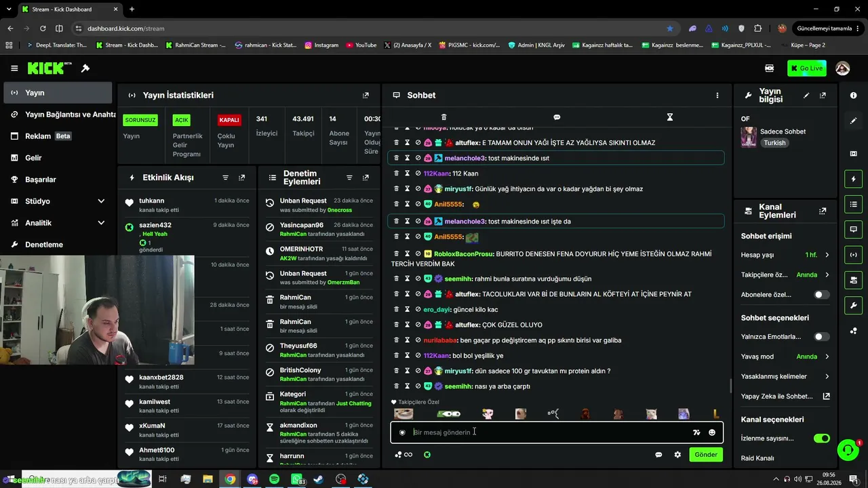Click the info icon in right sidebar
Image resolution: width=868 pixels, height=488 pixels.
click(853, 96)
